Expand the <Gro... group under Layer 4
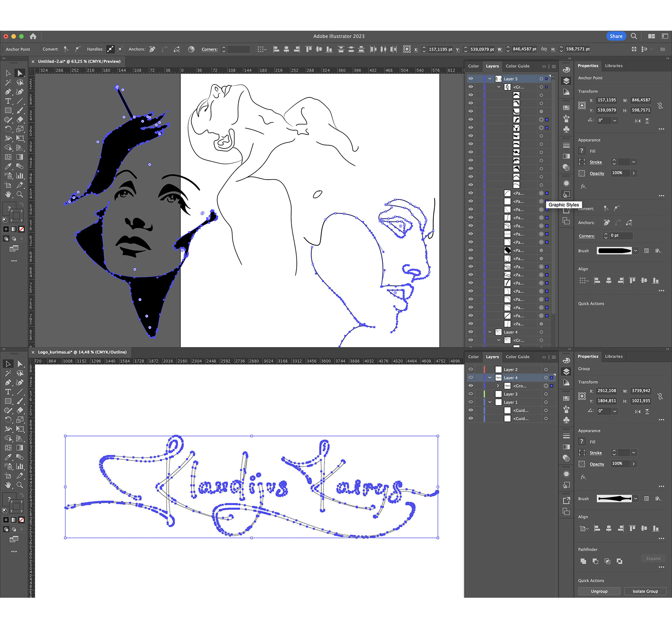672x630 pixels. point(498,386)
